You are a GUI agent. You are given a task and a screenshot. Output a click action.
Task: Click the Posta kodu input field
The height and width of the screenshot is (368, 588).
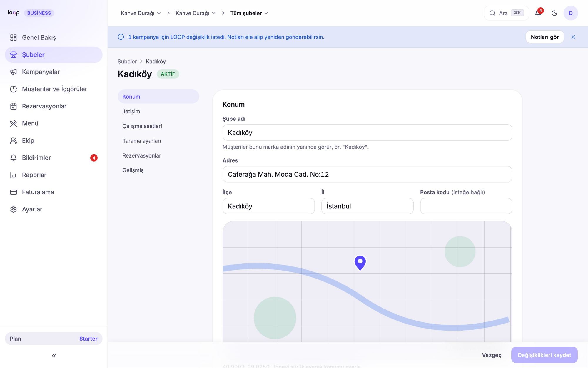(x=466, y=206)
